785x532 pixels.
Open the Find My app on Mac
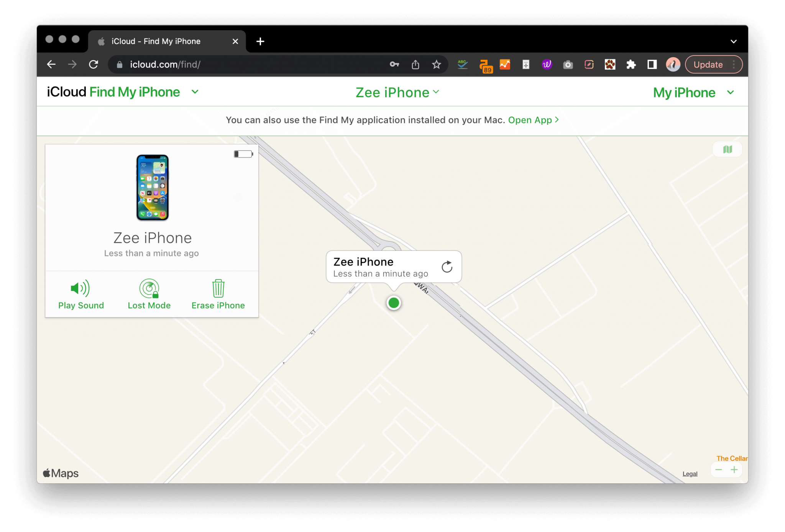(x=530, y=119)
